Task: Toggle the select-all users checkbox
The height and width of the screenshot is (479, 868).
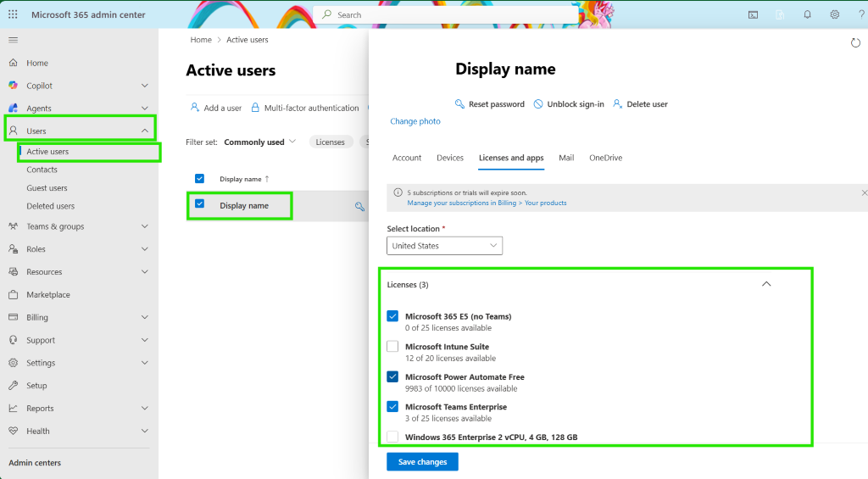Action: (199, 178)
